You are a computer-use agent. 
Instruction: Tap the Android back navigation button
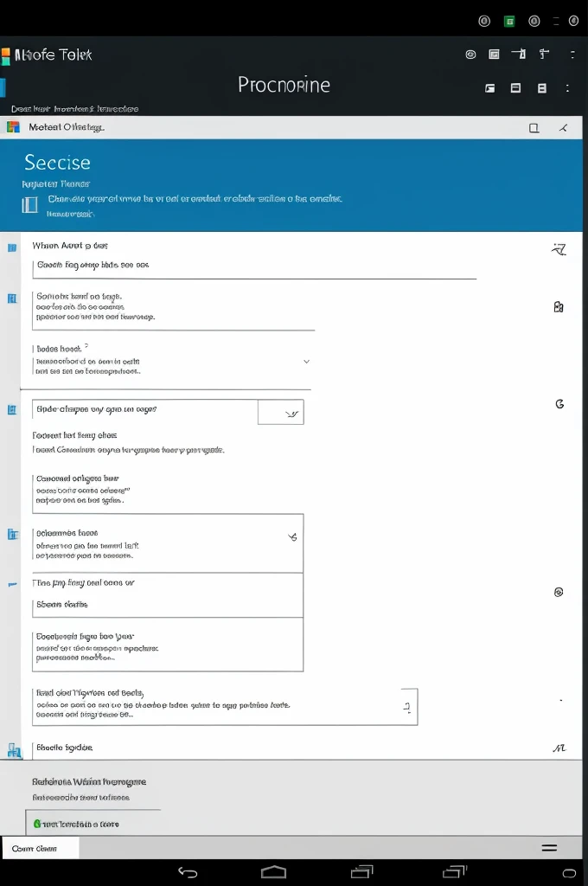(x=188, y=872)
